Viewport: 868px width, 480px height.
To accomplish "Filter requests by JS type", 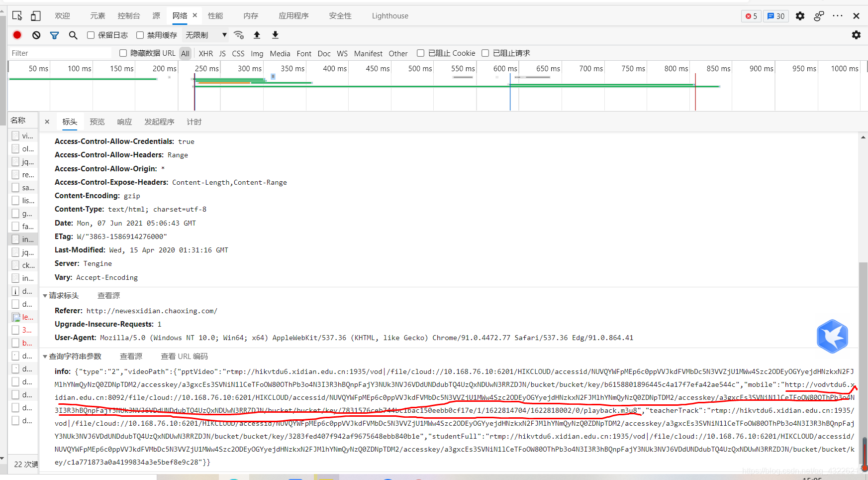I will [222, 53].
